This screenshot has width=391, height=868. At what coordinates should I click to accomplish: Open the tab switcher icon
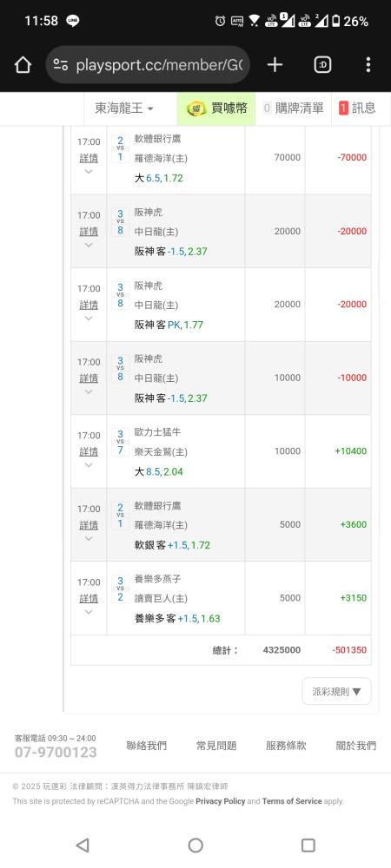coord(322,65)
